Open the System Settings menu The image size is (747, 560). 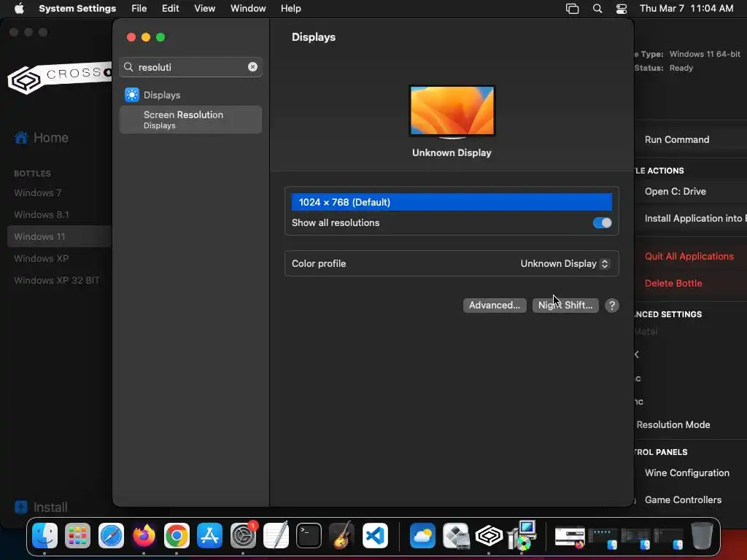[77, 8]
